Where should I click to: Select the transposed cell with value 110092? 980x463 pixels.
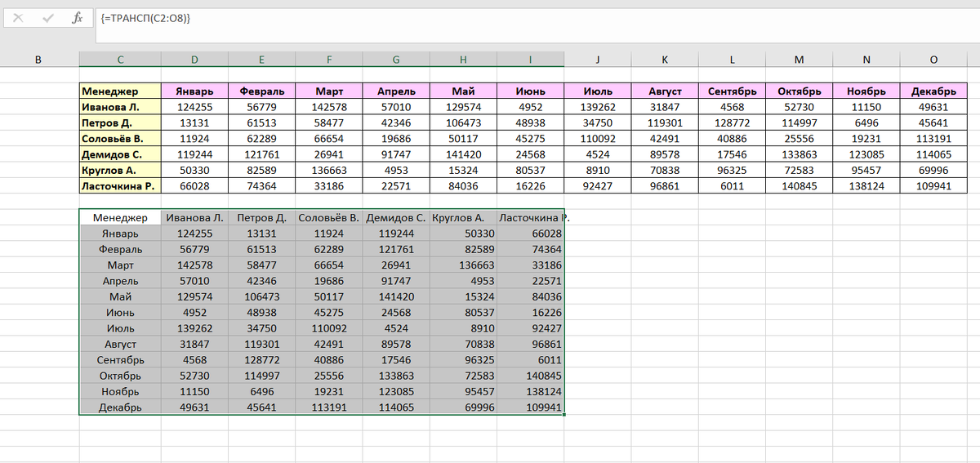(x=329, y=328)
